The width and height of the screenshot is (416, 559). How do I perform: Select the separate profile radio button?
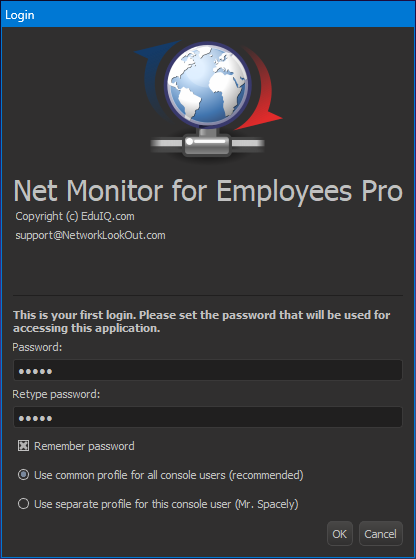click(x=24, y=504)
